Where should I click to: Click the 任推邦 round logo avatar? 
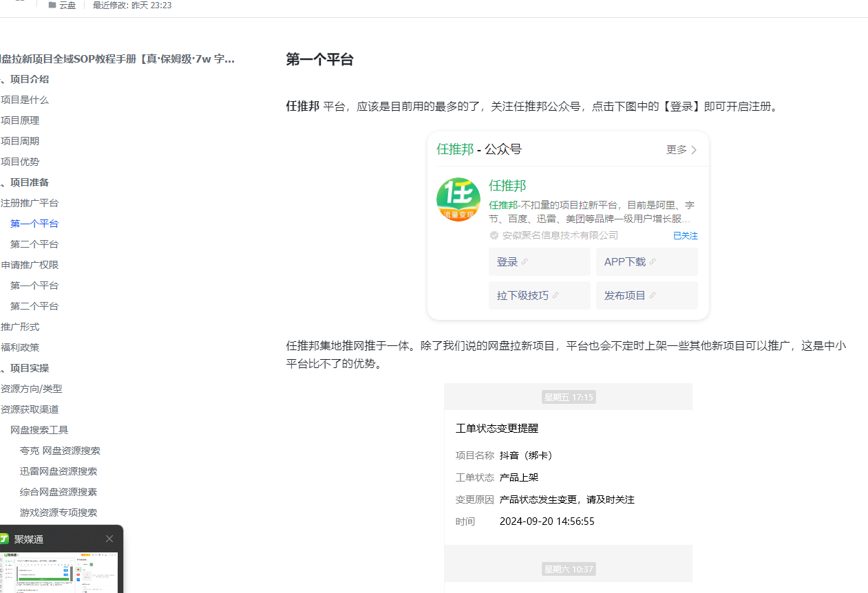tap(458, 200)
